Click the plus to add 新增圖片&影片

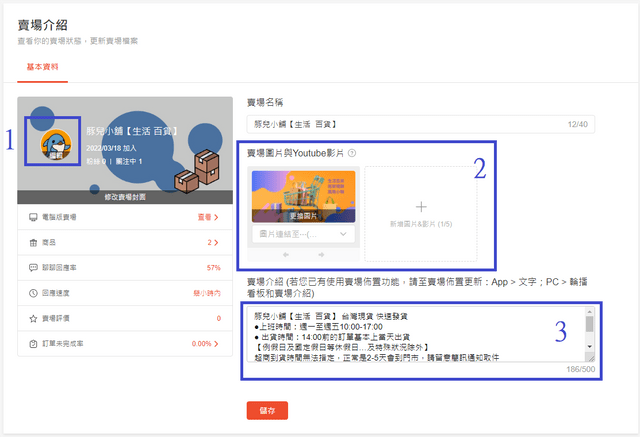421,207
